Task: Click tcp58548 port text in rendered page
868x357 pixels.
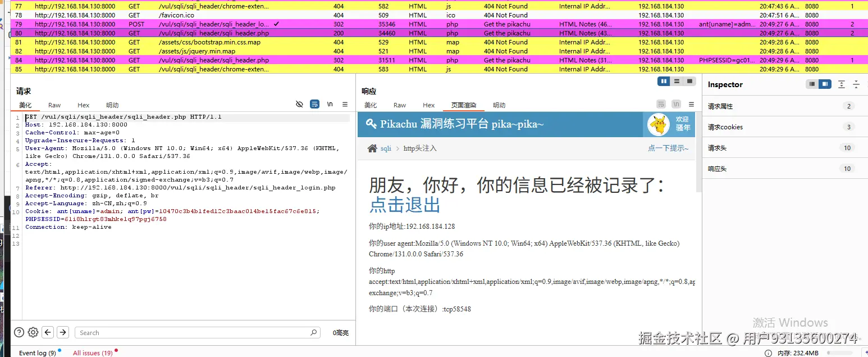Action: [457, 309]
